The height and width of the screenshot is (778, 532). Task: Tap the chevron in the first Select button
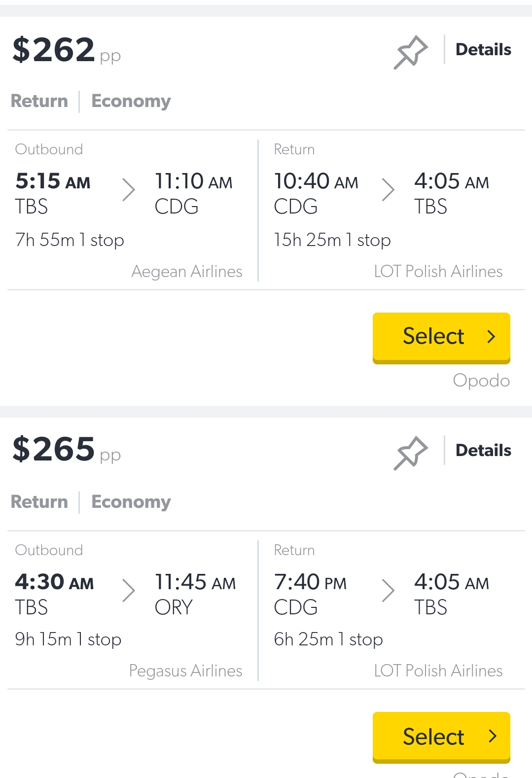pos(491,337)
